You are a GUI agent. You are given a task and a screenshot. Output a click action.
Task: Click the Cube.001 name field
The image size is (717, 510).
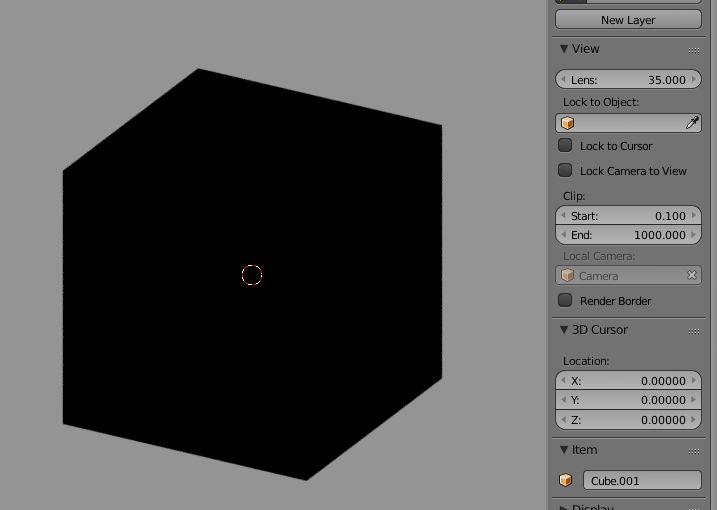[x=642, y=480]
